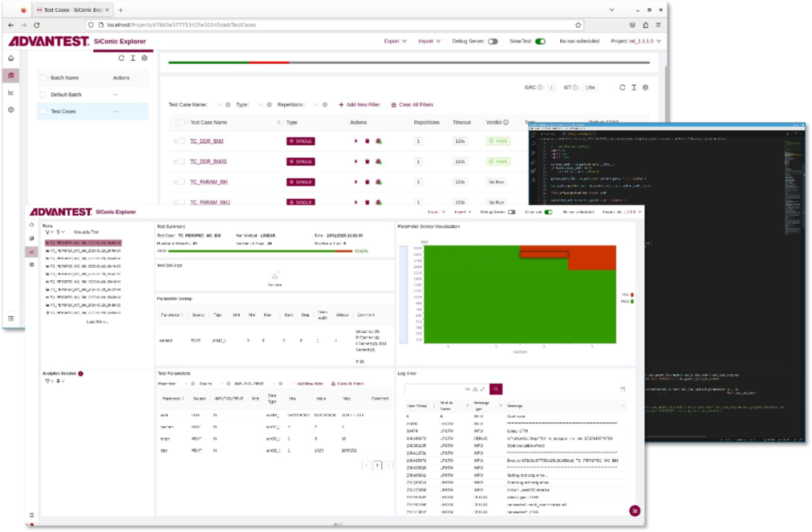
Task: Run the TC_DDR_BMJS test case
Action: click(356, 162)
